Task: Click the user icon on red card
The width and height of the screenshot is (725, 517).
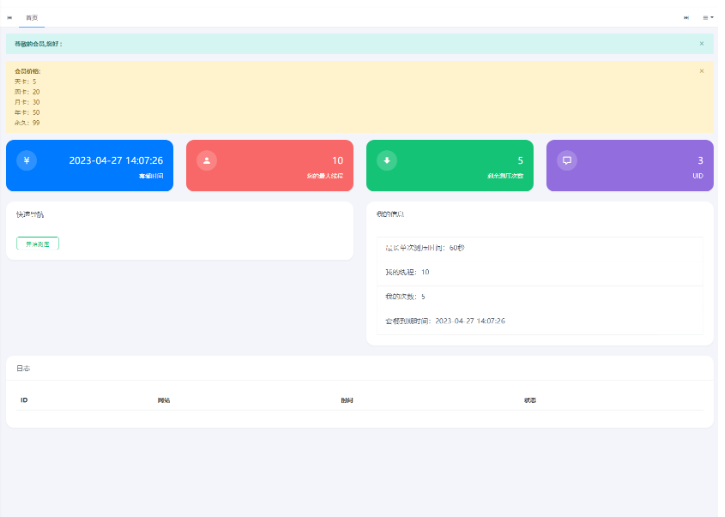Action: click(207, 160)
